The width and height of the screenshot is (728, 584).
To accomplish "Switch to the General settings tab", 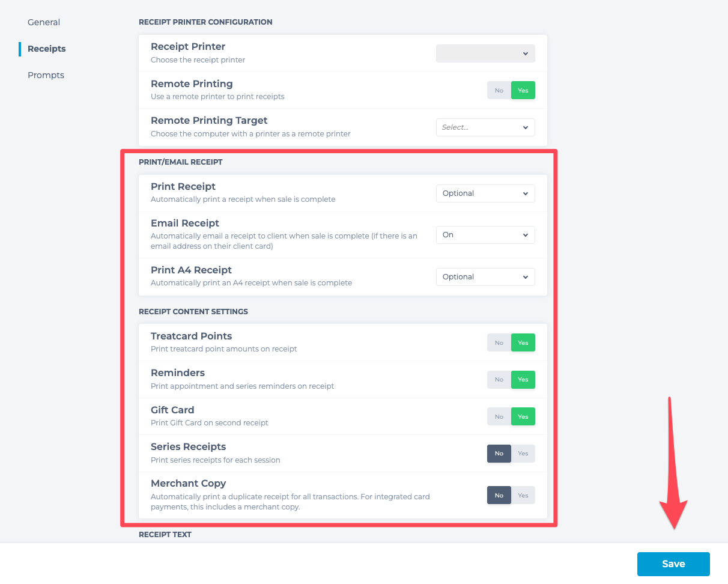I will pyautogui.click(x=44, y=22).
